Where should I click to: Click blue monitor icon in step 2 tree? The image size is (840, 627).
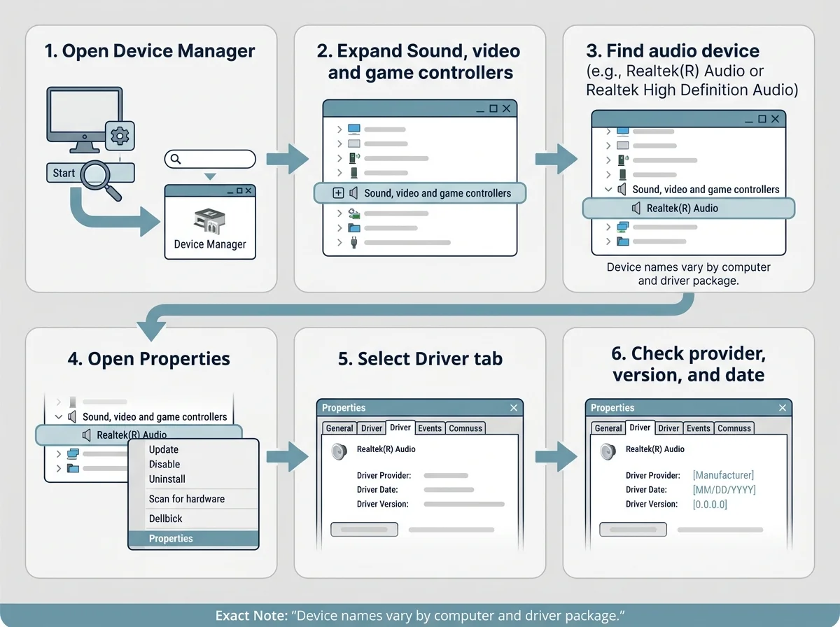tap(354, 129)
